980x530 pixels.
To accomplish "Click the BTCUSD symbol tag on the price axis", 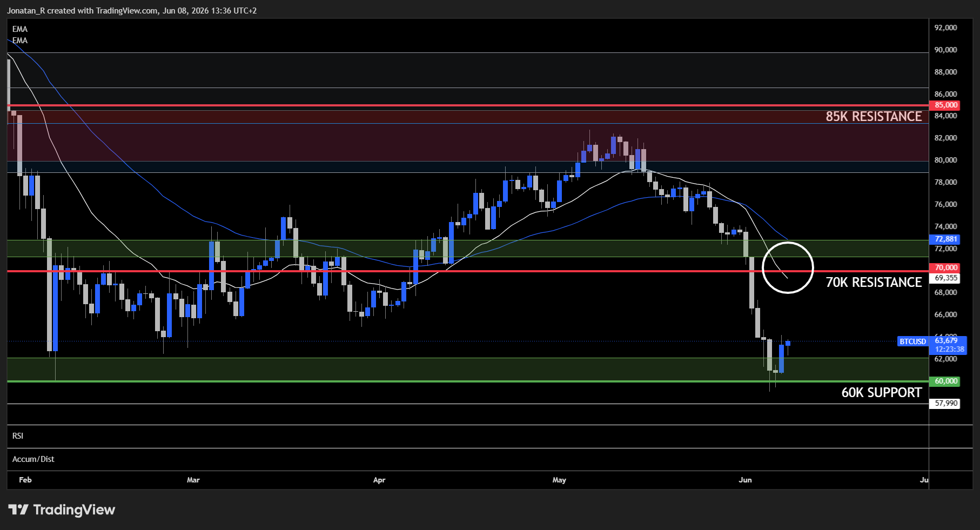I will click(x=912, y=341).
